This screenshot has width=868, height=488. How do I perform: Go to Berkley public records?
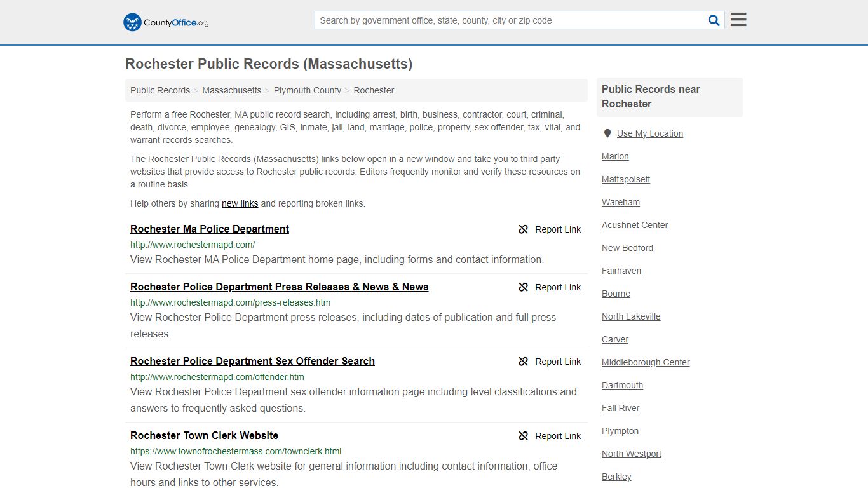(x=616, y=477)
